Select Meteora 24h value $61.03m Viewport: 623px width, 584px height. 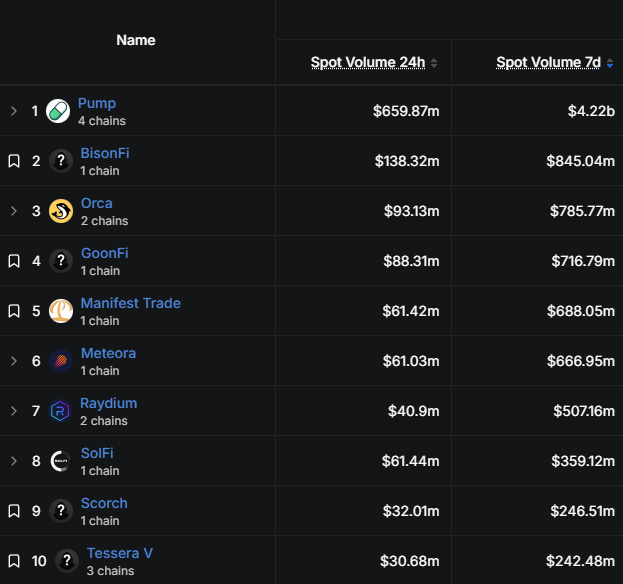(411, 361)
